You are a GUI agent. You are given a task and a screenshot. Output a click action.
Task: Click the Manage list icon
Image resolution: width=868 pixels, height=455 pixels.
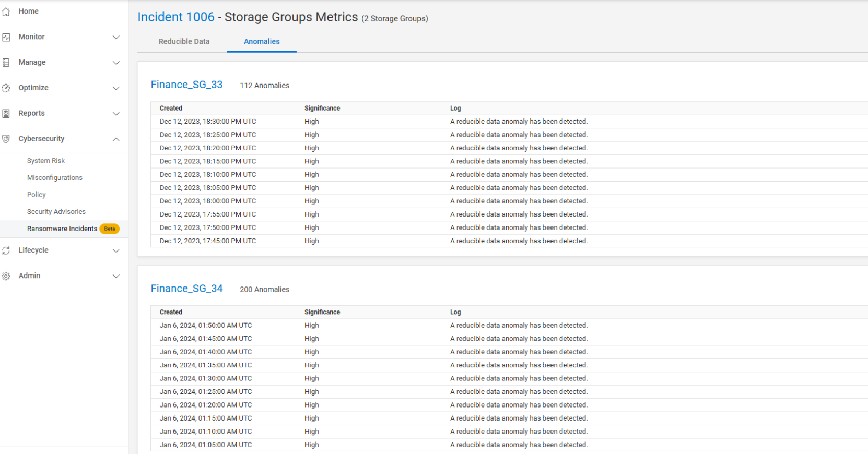click(6, 63)
